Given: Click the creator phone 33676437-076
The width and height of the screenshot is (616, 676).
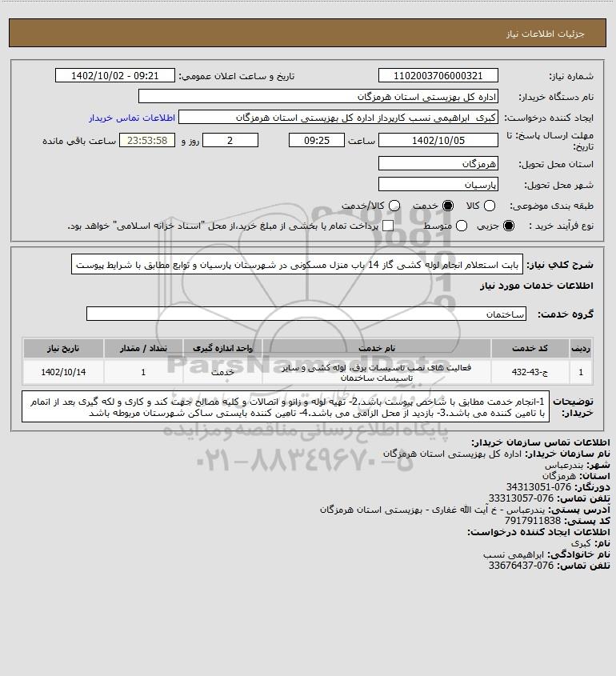Looking at the screenshot, I should pos(521,566).
